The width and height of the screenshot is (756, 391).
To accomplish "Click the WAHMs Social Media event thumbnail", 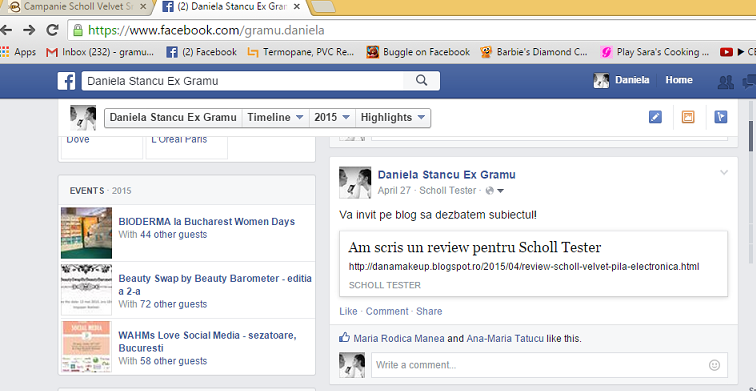I will pos(86,347).
